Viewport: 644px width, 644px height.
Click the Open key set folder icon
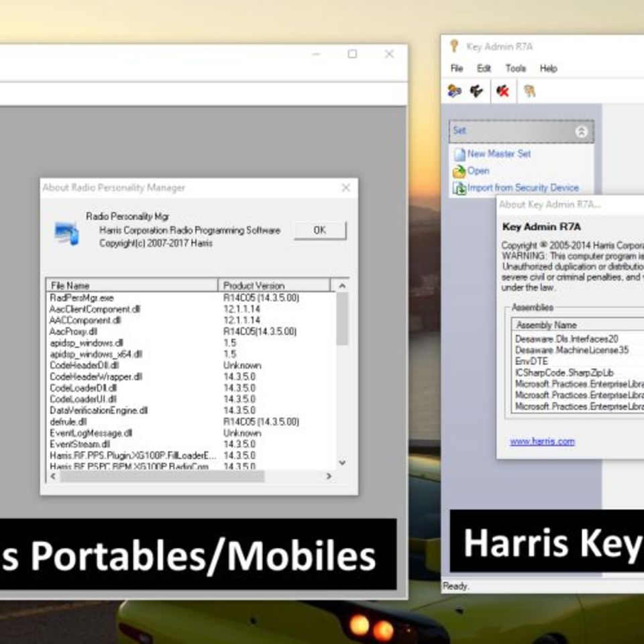[x=460, y=170]
